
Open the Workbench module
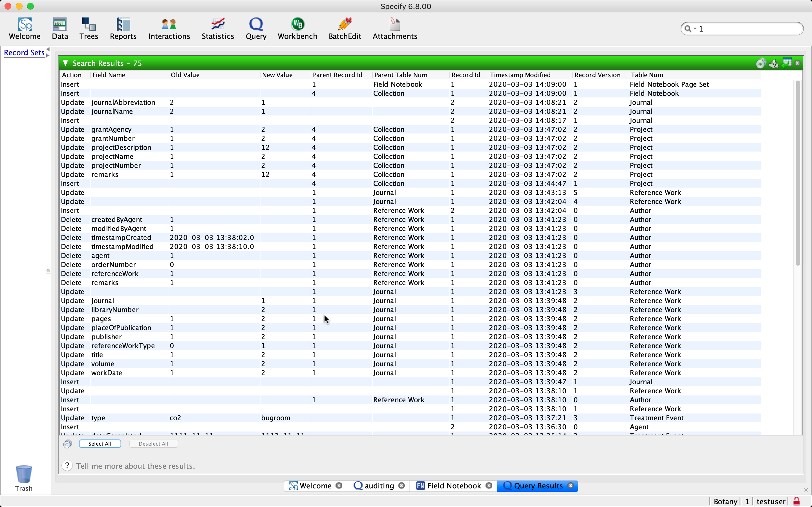point(297,28)
